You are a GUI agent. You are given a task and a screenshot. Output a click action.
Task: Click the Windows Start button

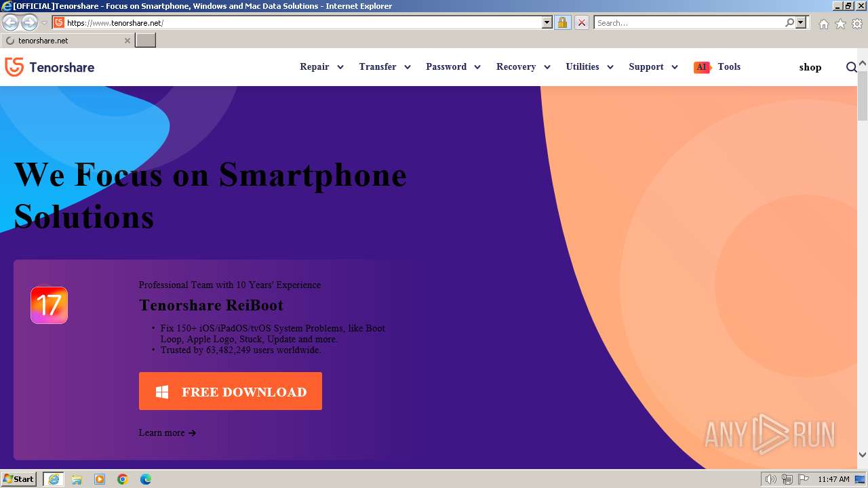(19, 479)
